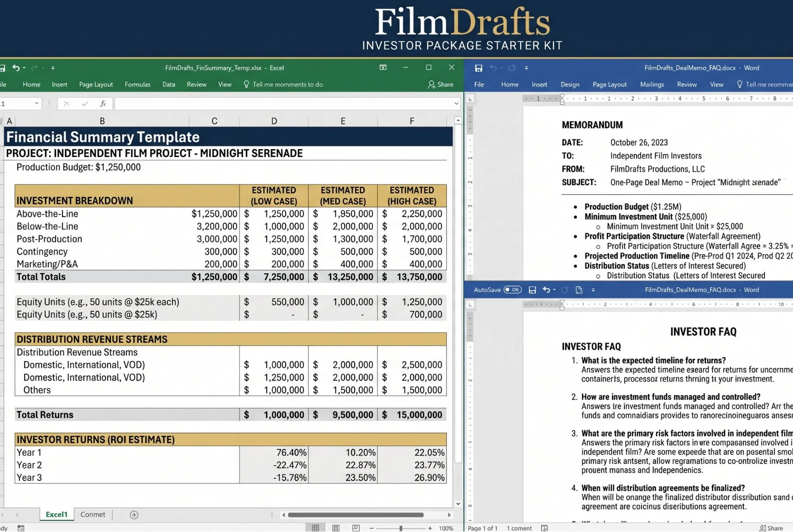Image resolution: width=793 pixels, height=532 pixels.
Task: Switch to Page Layout view icon in status bar
Action: 336,528
